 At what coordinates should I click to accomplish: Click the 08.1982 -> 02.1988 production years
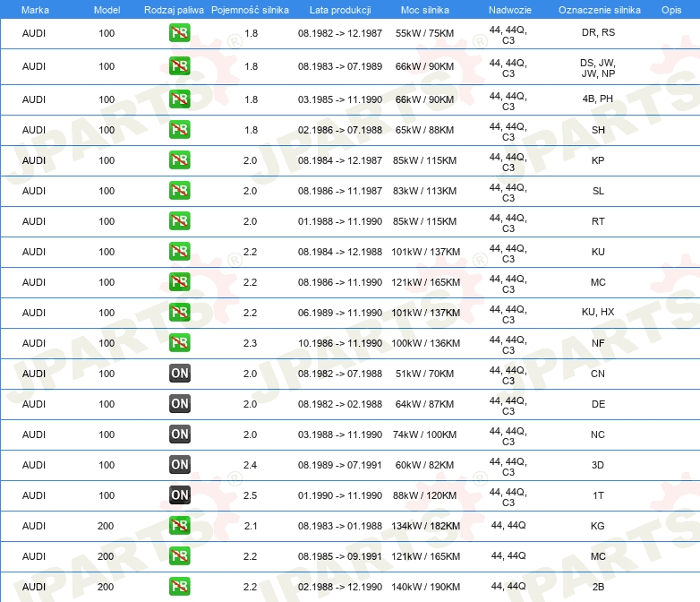point(340,404)
